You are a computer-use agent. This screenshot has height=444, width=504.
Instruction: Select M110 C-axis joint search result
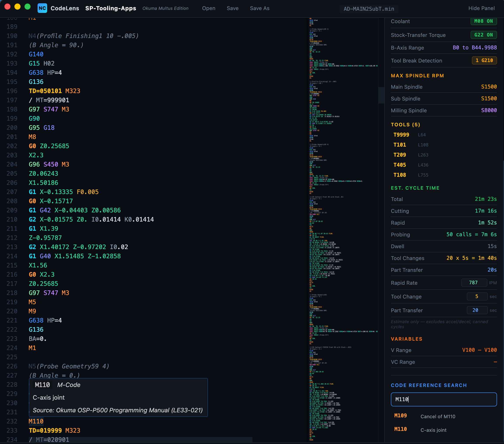pos(444,430)
